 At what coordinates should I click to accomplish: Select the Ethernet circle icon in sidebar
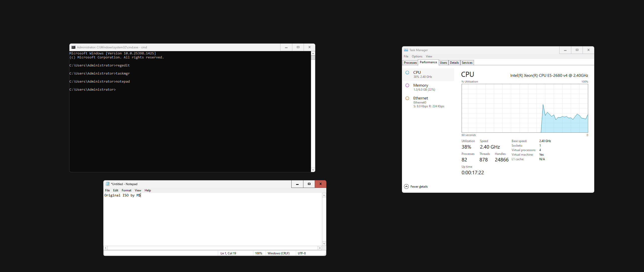pos(407,98)
